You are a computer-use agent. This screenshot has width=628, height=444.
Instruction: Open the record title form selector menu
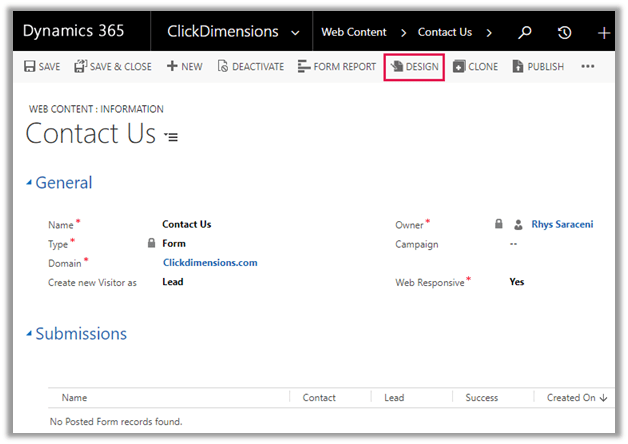coord(171,137)
